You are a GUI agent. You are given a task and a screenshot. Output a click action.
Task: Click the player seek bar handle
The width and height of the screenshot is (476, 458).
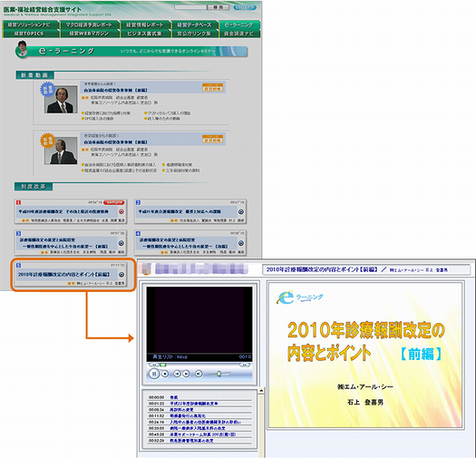[163, 365]
